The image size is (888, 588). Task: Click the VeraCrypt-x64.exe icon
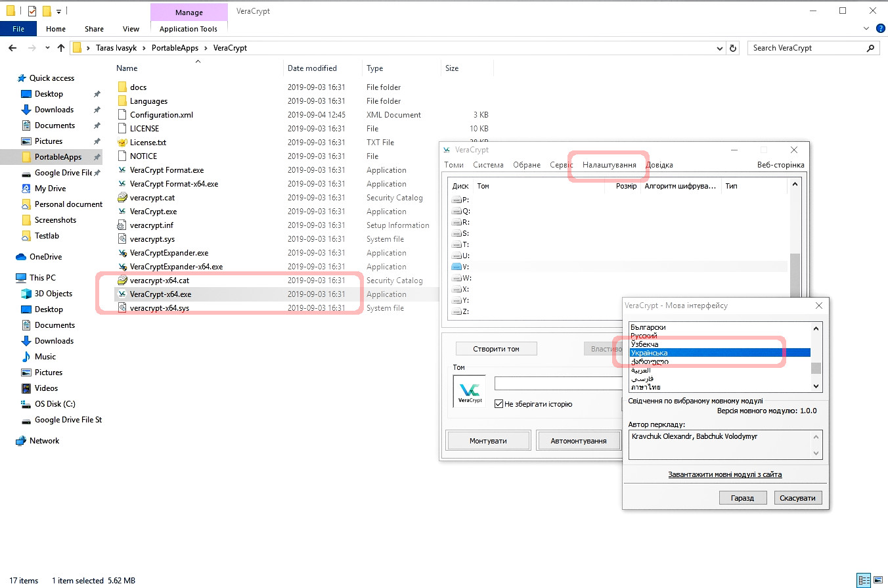[x=122, y=294]
